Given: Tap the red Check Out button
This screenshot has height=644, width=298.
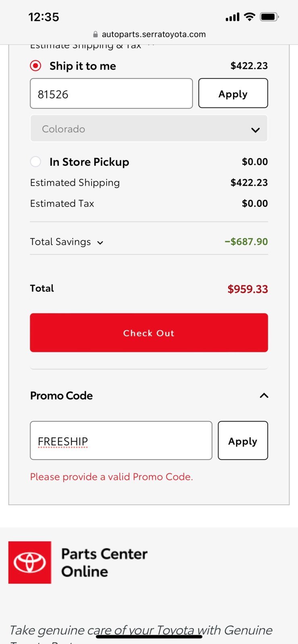Looking at the screenshot, I should [149, 333].
